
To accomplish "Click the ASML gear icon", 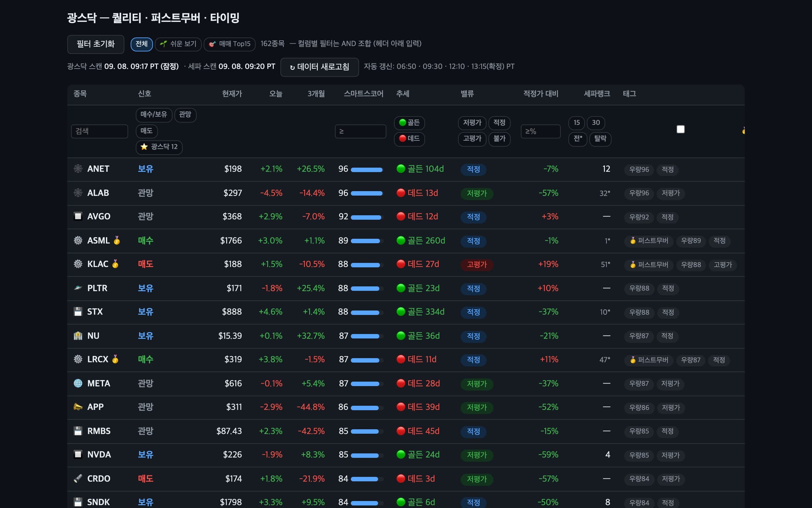I will click(x=78, y=241).
